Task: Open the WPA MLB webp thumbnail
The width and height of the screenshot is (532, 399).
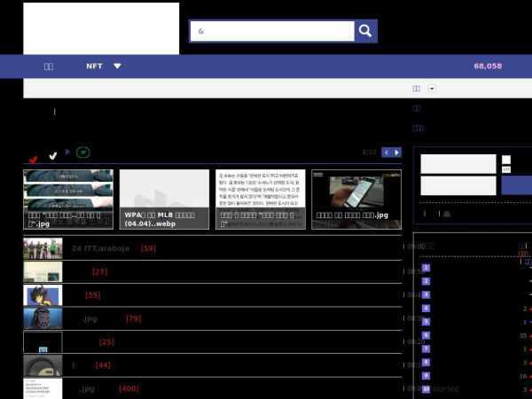Action: point(164,199)
